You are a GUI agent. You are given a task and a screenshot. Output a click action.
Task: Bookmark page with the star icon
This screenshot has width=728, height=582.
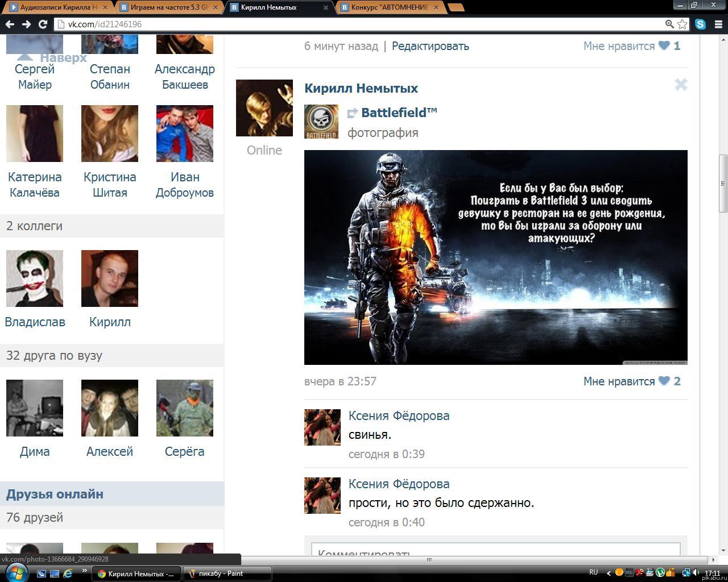click(x=682, y=24)
